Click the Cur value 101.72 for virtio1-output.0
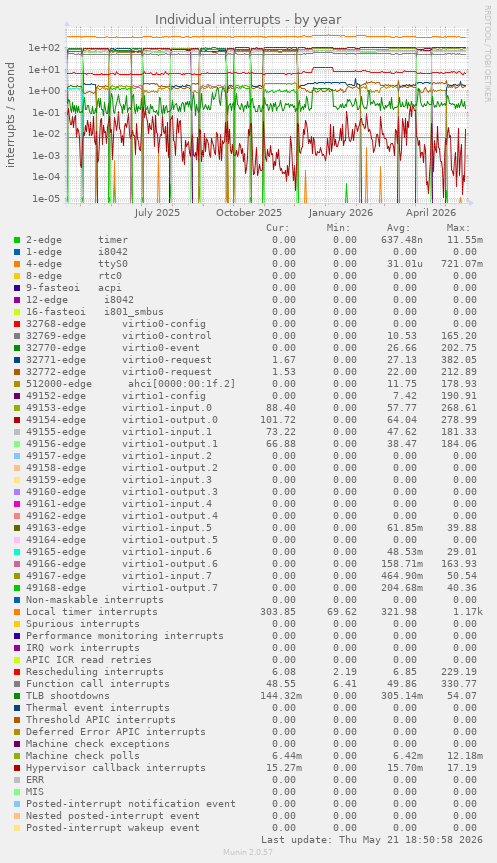The width and height of the screenshot is (497, 863). pyautogui.click(x=278, y=420)
